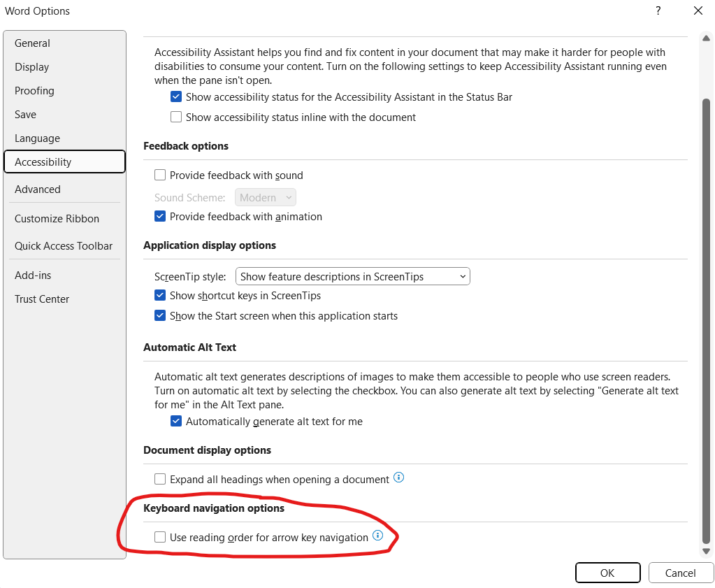
Task: Click the info icon beside Expand all headings
Action: pos(398,478)
